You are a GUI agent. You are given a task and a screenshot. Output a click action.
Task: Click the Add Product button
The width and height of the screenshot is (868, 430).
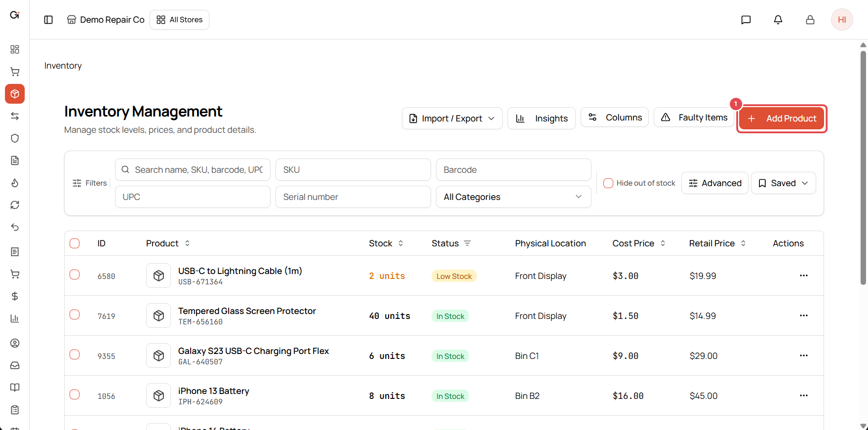[782, 118]
